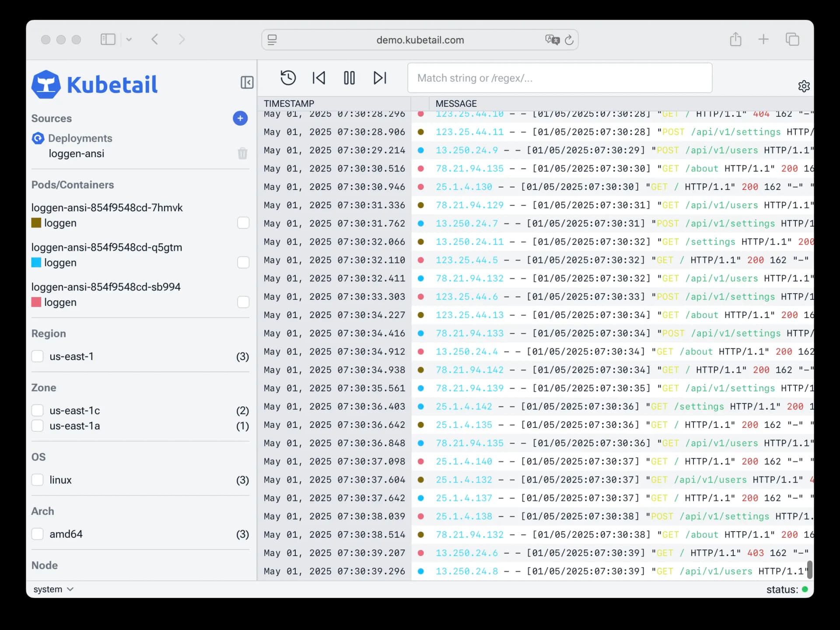Focus the Match string or regex field
This screenshot has height=630, width=840.
560,78
